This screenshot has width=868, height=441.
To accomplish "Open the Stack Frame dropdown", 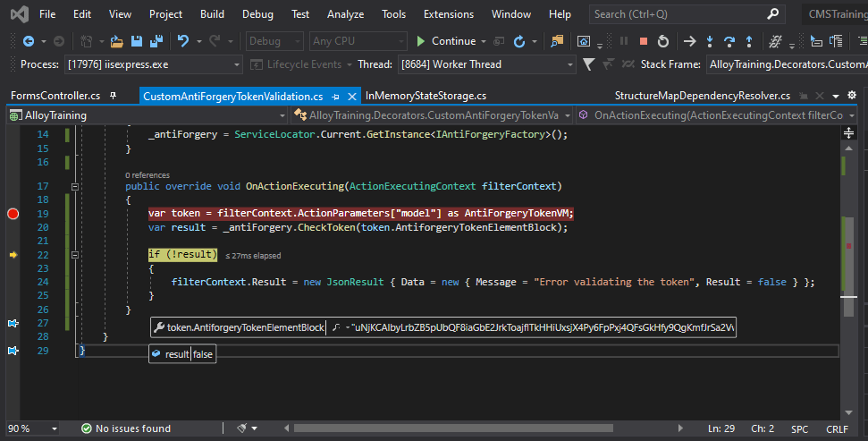I will pos(788,64).
